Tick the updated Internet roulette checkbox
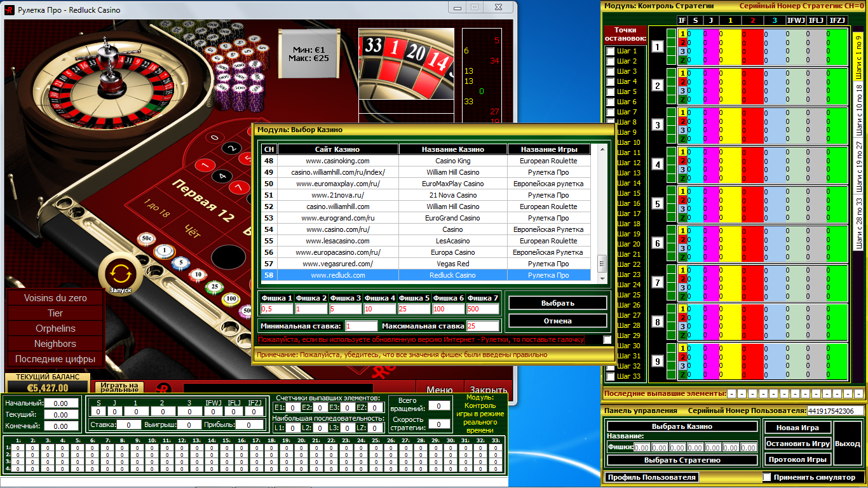 (607, 340)
